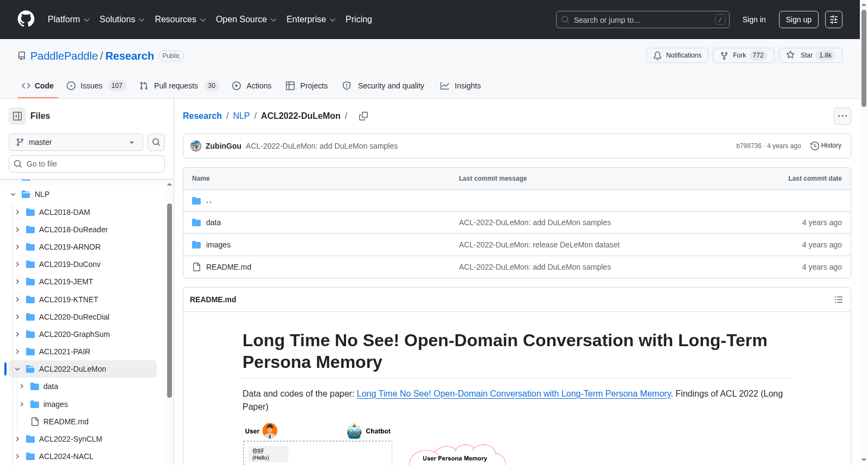Click the Sign up button

pyautogui.click(x=799, y=20)
